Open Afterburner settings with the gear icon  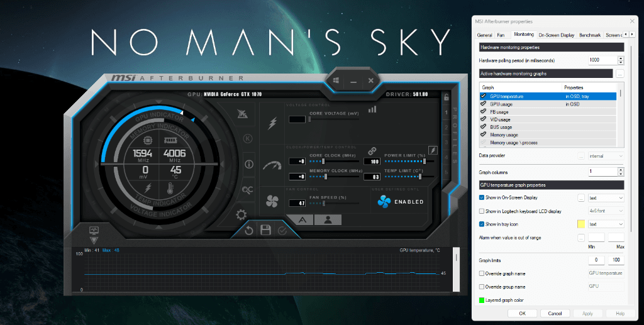tap(241, 214)
